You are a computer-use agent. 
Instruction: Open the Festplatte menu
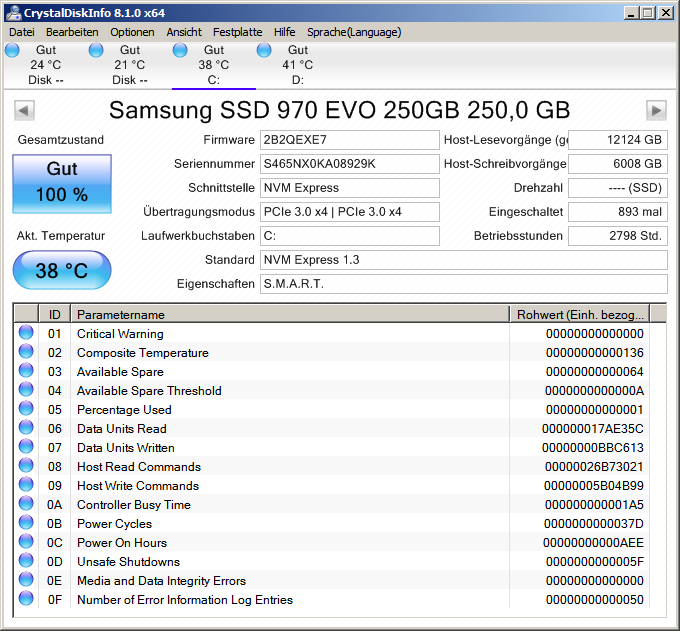coord(238,32)
